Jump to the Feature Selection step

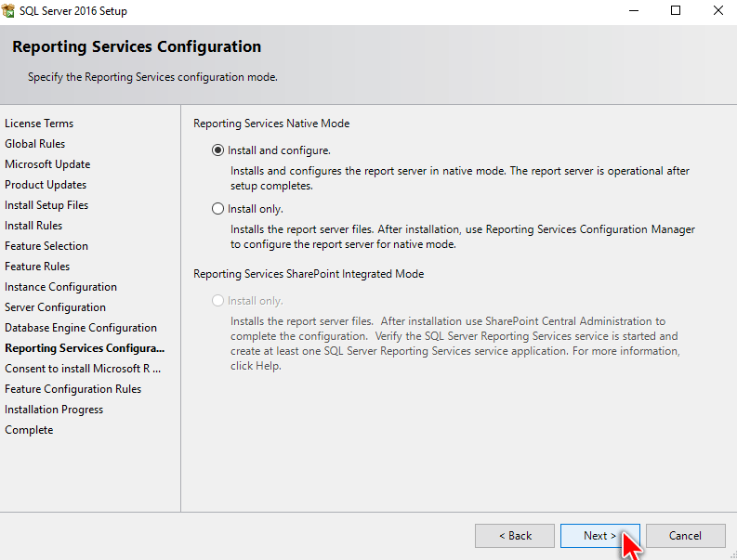click(x=46, y=246)
